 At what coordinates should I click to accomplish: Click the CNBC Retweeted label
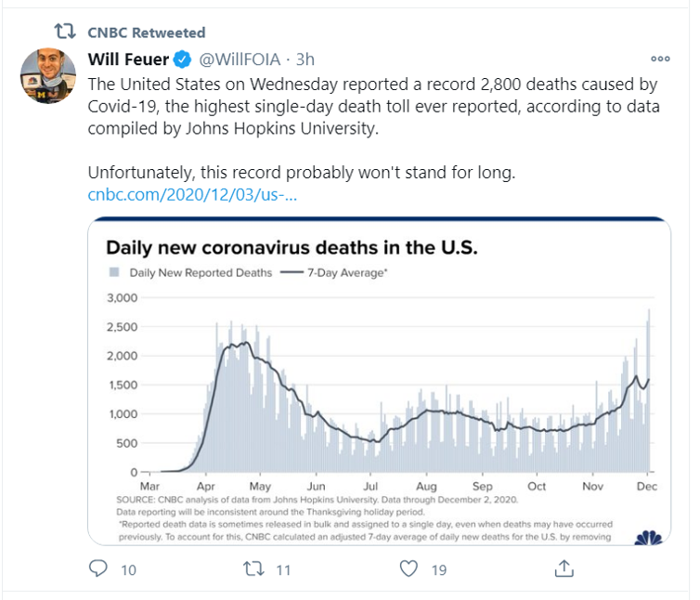pos(146,33)
